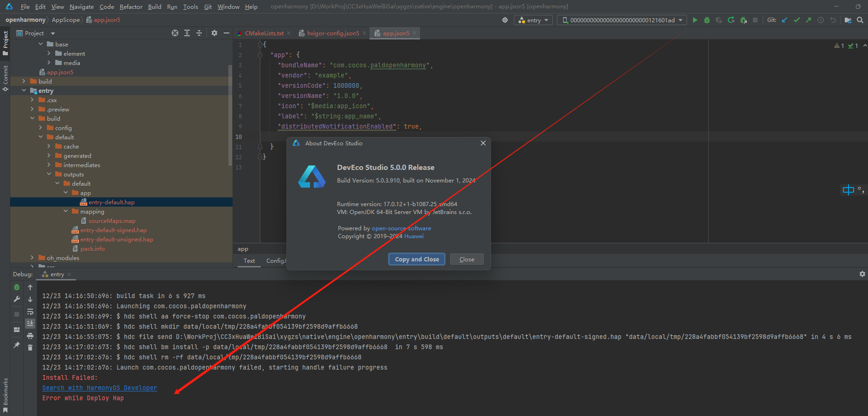Clear the debug console with trash icon
This screenshot has height=416, width=868.
(30, 347)
